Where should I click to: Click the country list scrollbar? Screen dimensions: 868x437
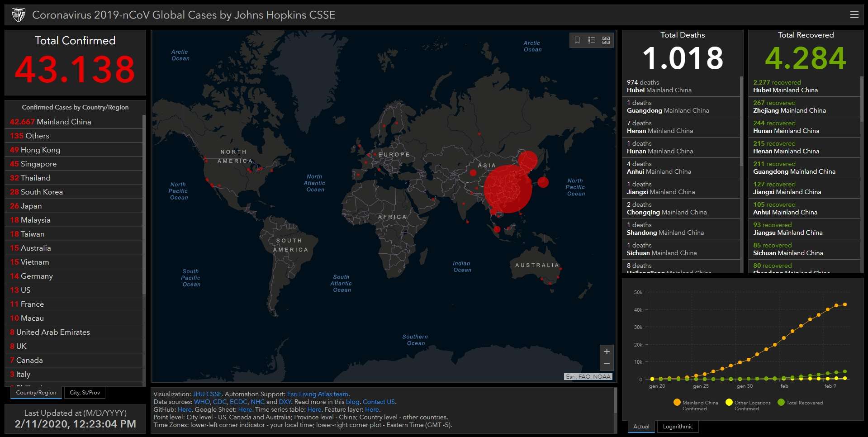(144, 204)
